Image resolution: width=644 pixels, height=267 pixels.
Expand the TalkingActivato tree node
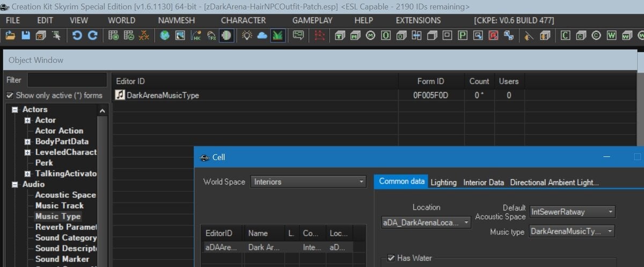[x=28, y=174]
